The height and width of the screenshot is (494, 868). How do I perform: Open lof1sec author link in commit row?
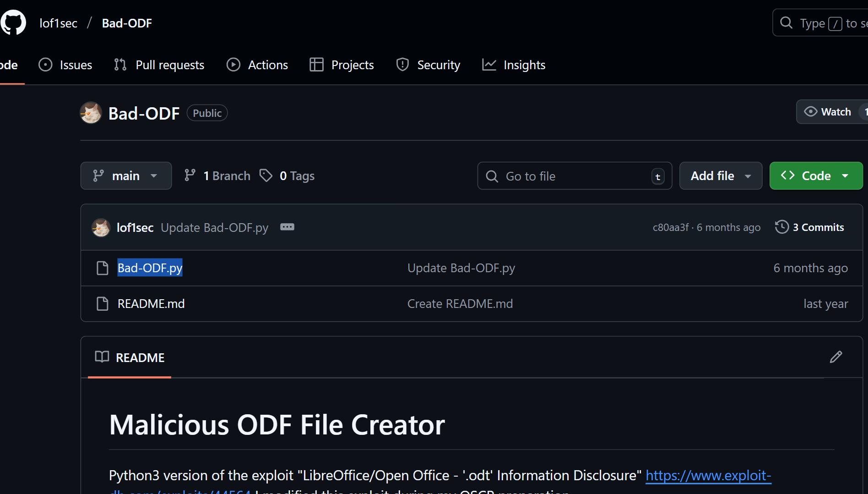(x=135, y=227)
